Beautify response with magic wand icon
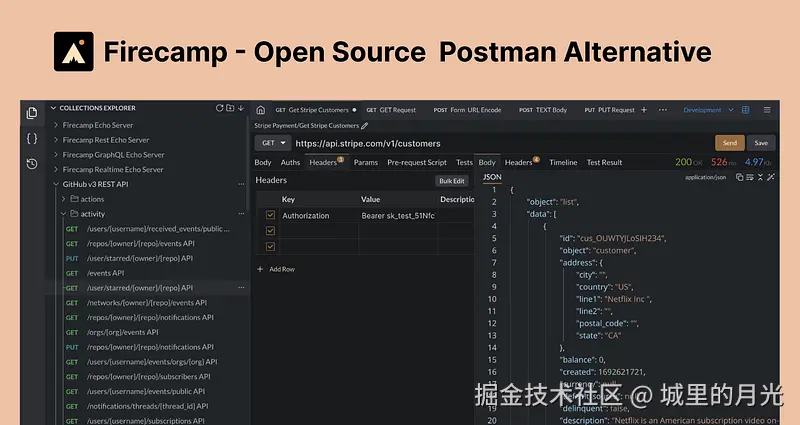 tap(771, 177)
